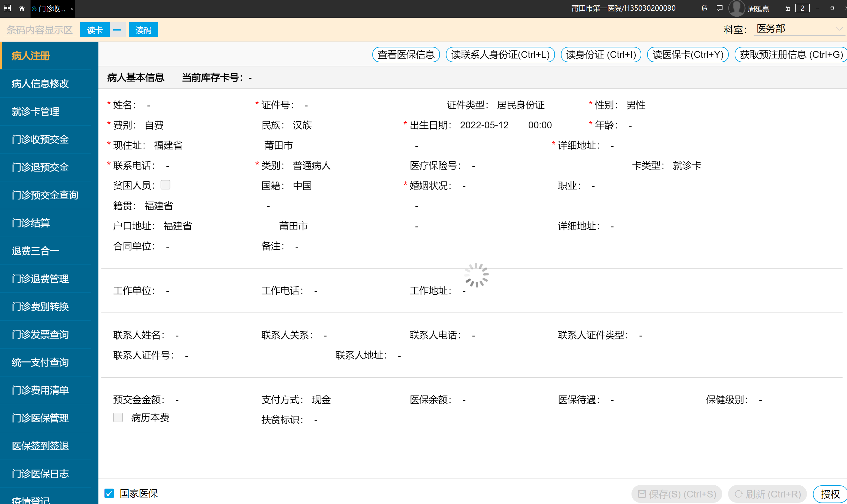Click the 卡类型 就诊卡 value

tap(687, 165)
